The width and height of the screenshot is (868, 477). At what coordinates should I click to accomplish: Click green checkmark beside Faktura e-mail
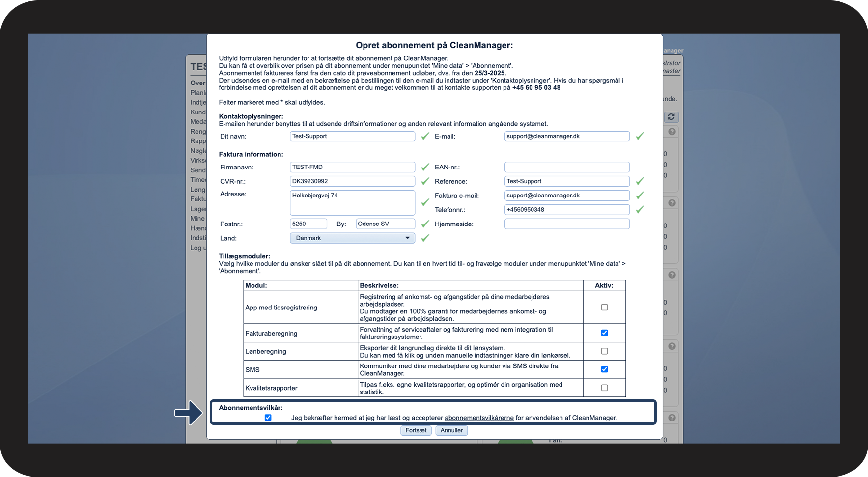(x=640, y=196)
